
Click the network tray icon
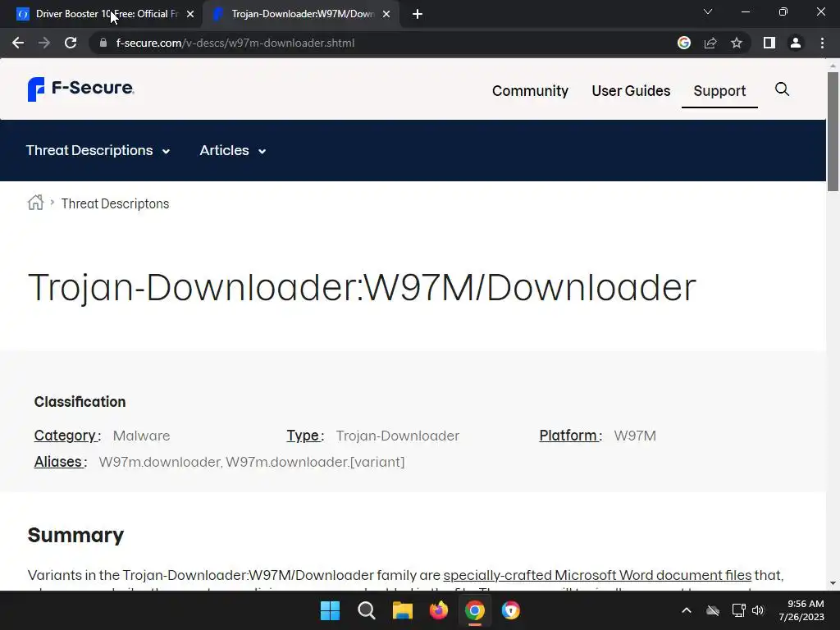click(738, 610)
